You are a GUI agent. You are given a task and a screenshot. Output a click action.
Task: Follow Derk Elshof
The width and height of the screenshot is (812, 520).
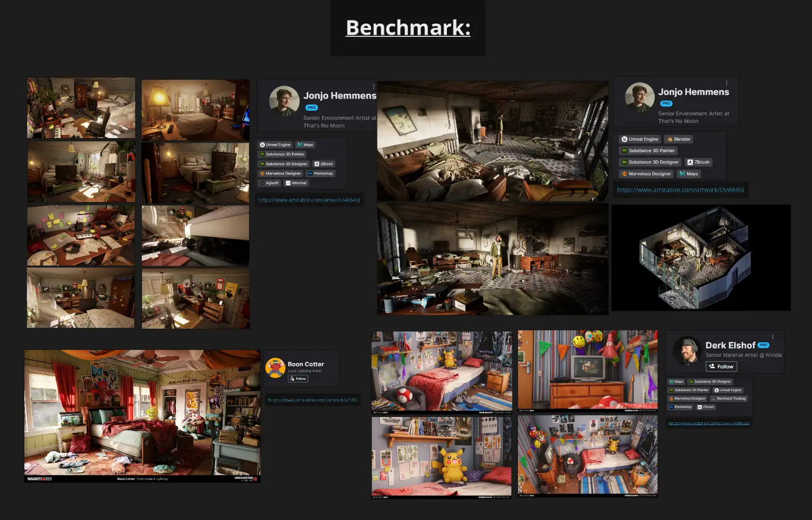point(721,367)
